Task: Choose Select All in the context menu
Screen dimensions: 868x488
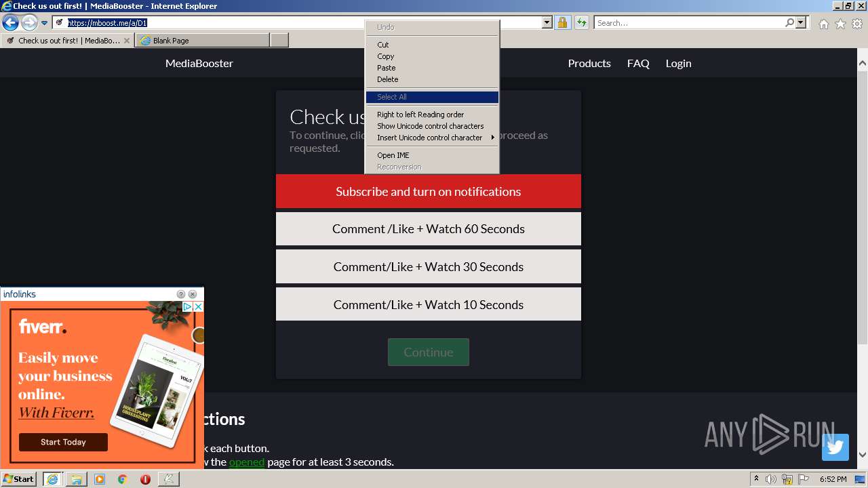Action: (x=432, y=97)
